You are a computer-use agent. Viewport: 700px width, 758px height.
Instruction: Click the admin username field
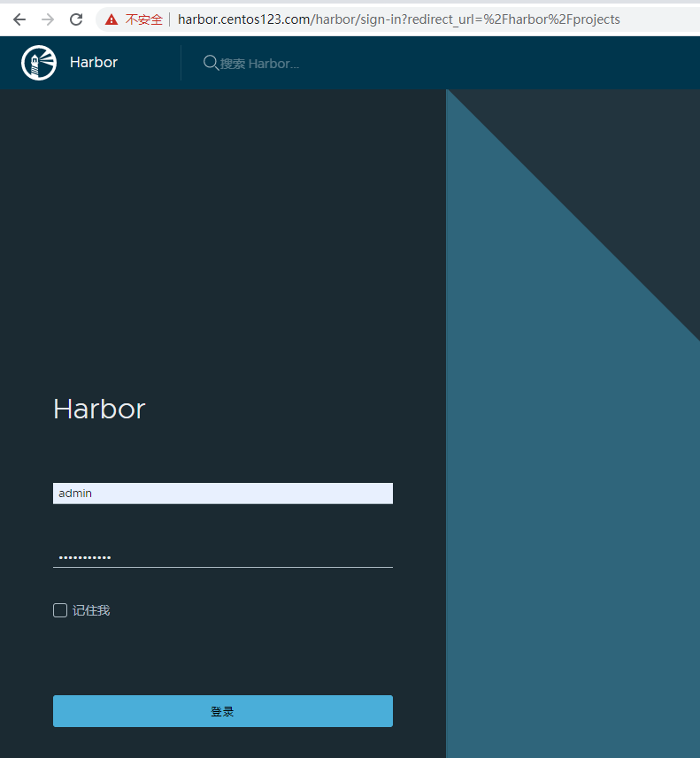(x=222, y=493)
